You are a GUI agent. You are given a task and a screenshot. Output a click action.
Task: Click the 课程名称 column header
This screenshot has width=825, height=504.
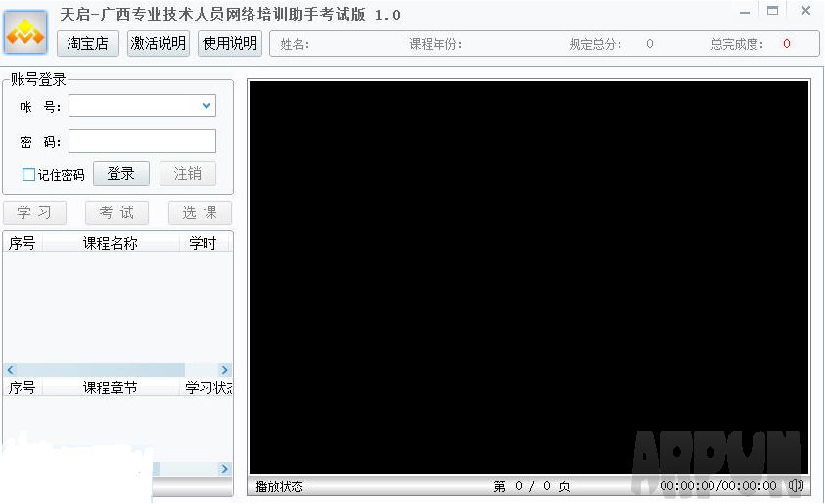click(110, 243)
